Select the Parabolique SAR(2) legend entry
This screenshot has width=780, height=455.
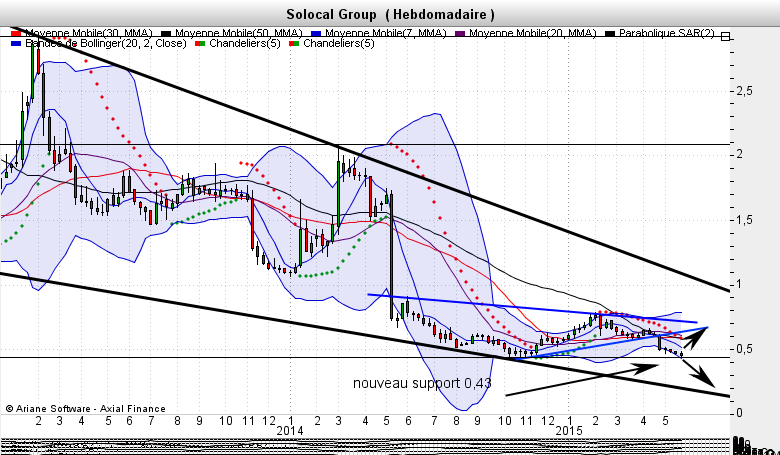point(660,33)
